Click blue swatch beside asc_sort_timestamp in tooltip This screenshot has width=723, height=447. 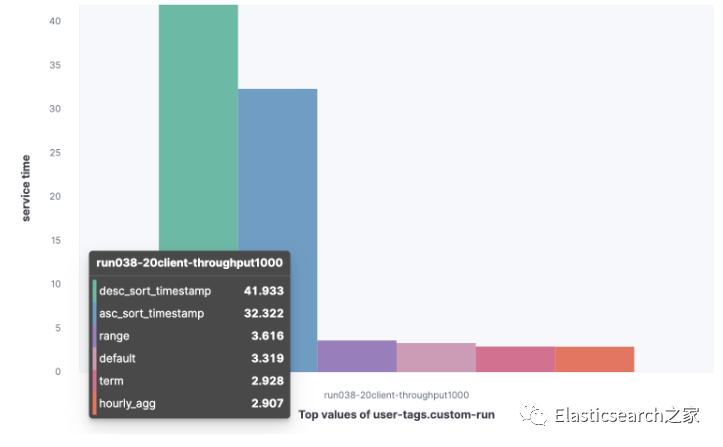(x=94, y=313)
